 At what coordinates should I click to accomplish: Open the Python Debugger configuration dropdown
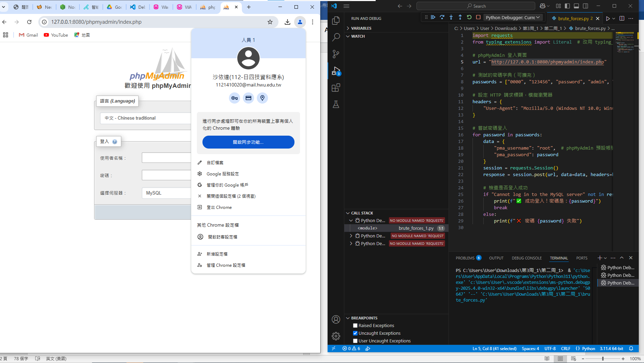coord(512,17)
